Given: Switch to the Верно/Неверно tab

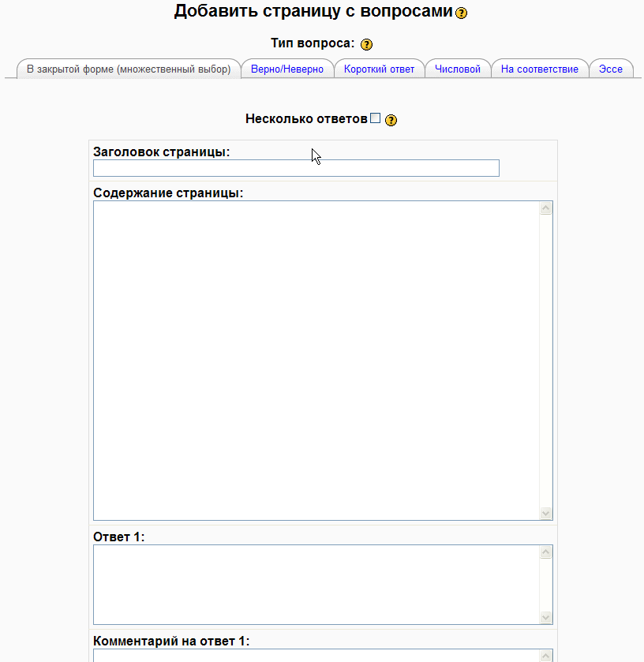Looking at the screenshot, I should [287, 69].
